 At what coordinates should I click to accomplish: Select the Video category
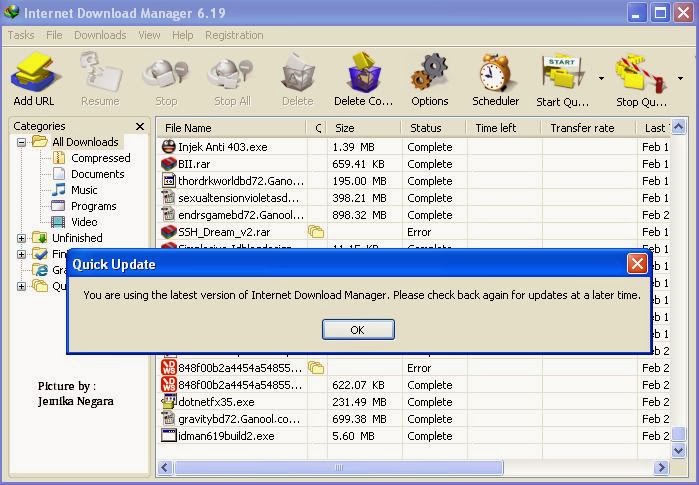pyautogui.click(x=84, y=222)
